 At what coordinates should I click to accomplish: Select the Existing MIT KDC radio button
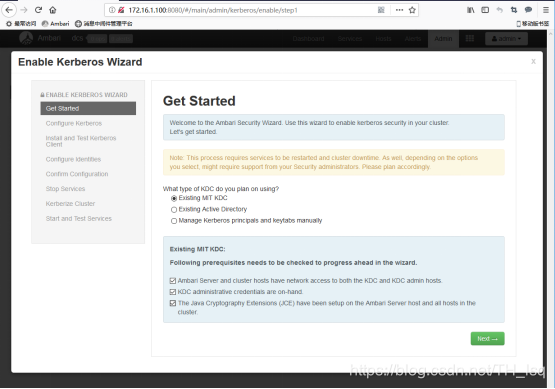point(174,199)
